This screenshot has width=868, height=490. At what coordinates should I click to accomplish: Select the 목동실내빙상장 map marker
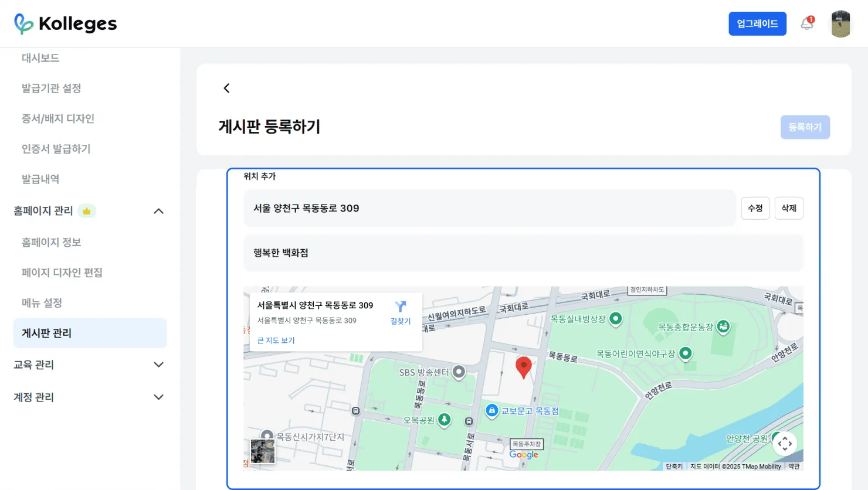pyautogui.click(x=615, y=319)
